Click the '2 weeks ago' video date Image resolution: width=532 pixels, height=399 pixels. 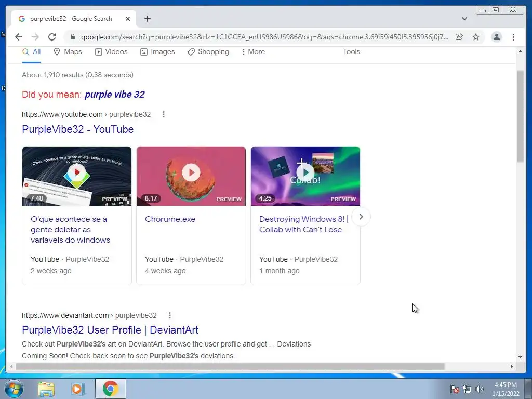(51, 271)
